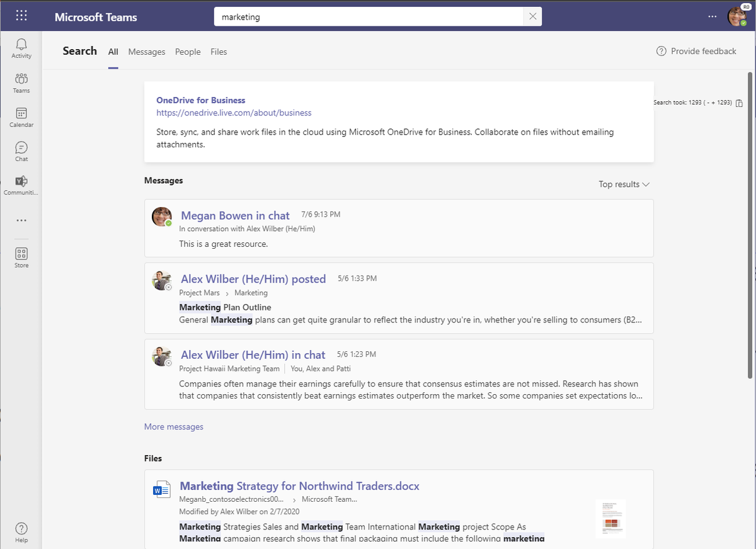This screenshot has height=549, width=756.
Task: Click inside the marketing search field
Action: tap(369, 17)
